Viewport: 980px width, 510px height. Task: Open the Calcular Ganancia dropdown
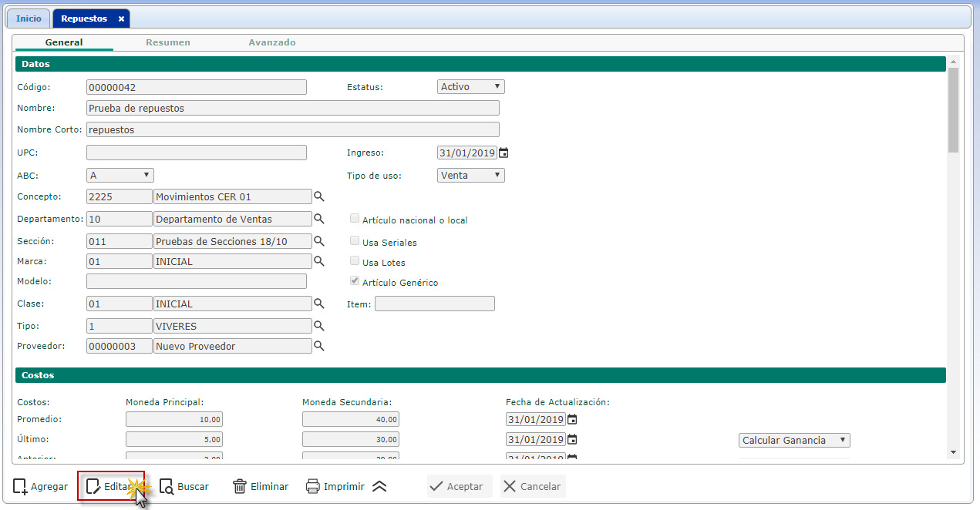[793, 440]
